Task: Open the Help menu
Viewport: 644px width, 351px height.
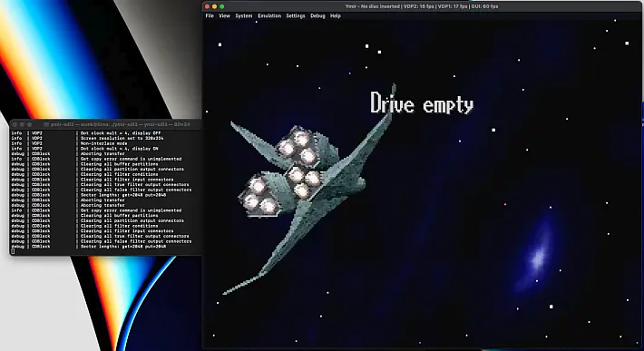Action: pos(336,16)
